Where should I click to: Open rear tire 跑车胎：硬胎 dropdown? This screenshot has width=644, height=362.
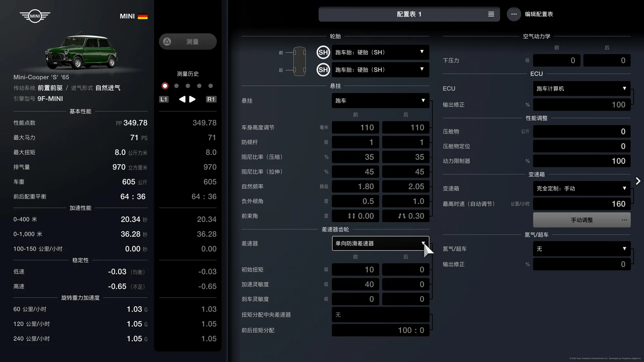(x=381, y=70)
